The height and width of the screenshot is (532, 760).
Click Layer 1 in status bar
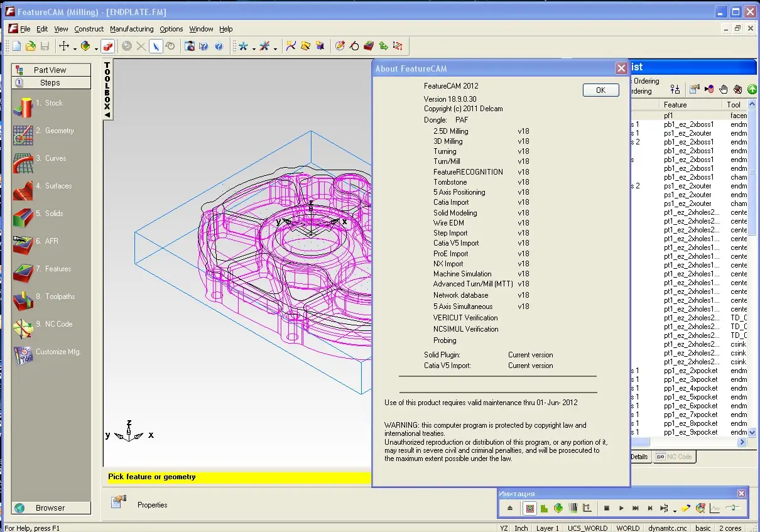tap(548, 528)
